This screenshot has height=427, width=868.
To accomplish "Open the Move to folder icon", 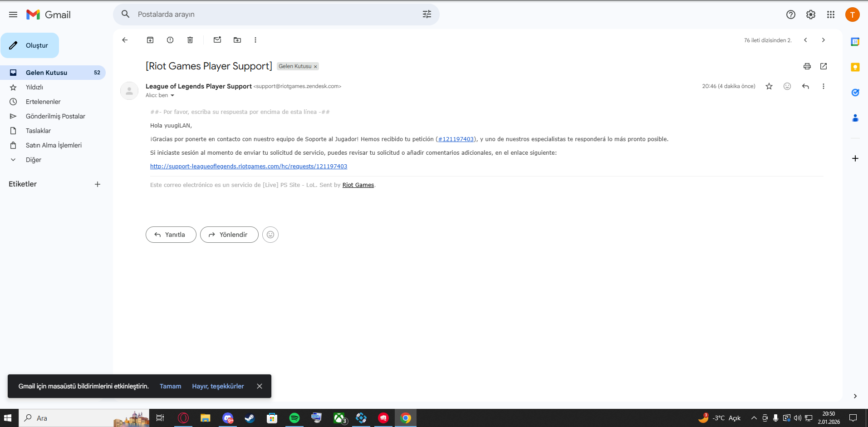I will click(x=237, y=40).
